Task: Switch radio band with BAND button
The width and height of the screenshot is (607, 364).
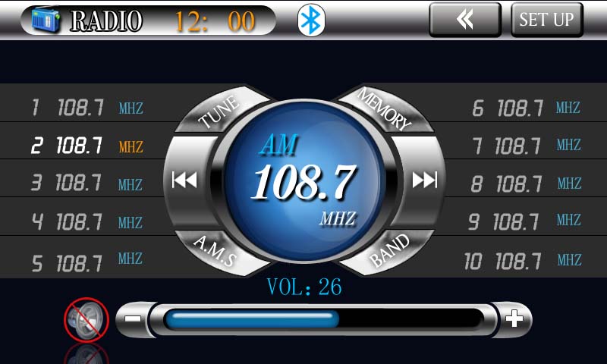Action: click(x=389, y=251)
